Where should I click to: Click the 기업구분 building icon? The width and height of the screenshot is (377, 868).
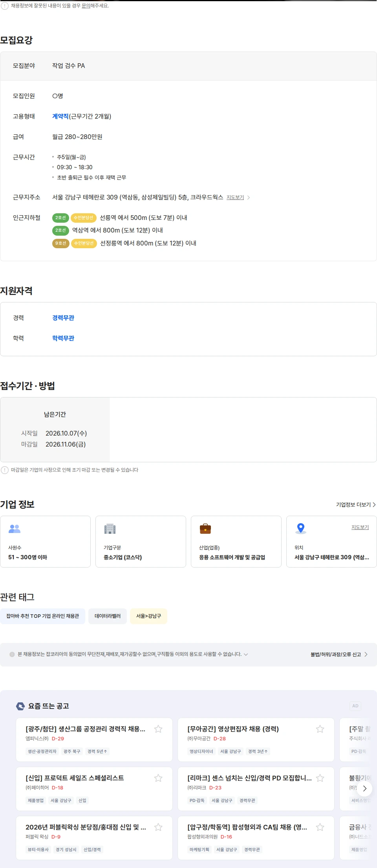point(110,529)
